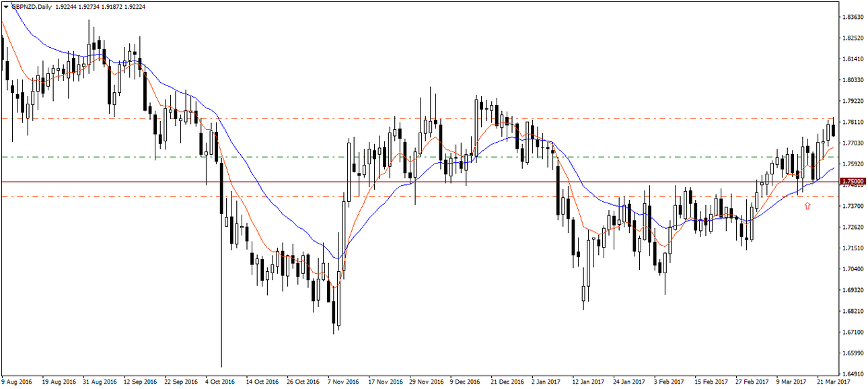Click time axis label 29 Nov 2016
This screenshot has height=389, width=868.
pos(428,382)
